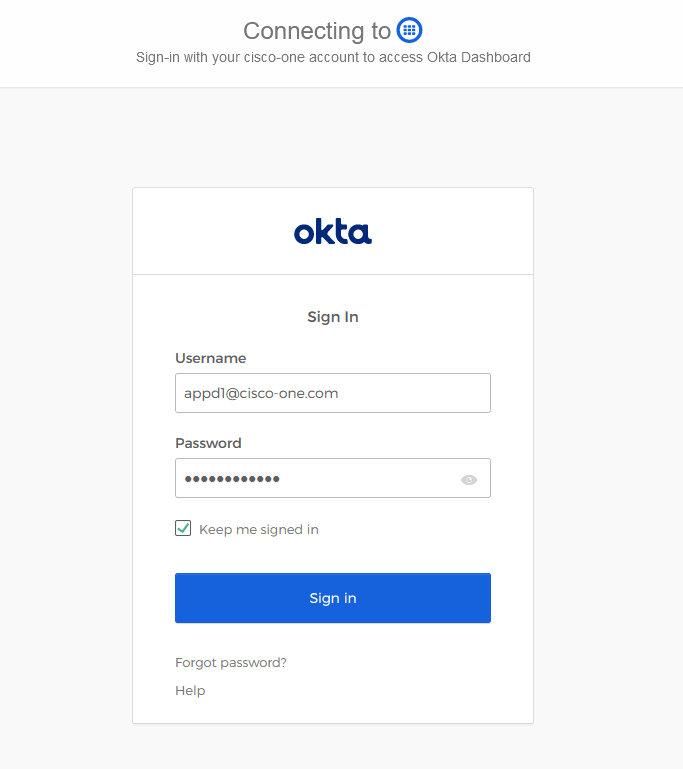Show the password using the eye icon
The image size is (683, 769).
(469, 480)
